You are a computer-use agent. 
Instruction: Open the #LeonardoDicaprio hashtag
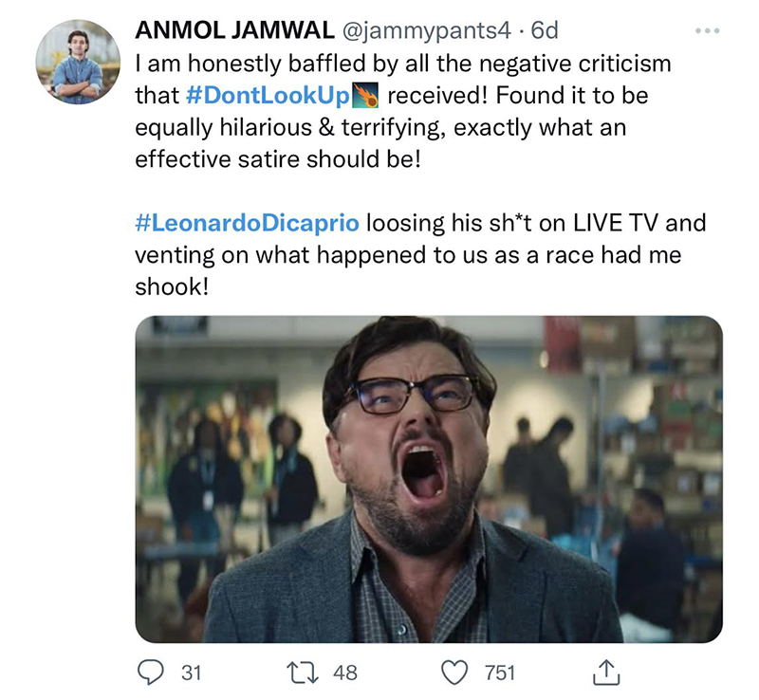click(248, 225)
